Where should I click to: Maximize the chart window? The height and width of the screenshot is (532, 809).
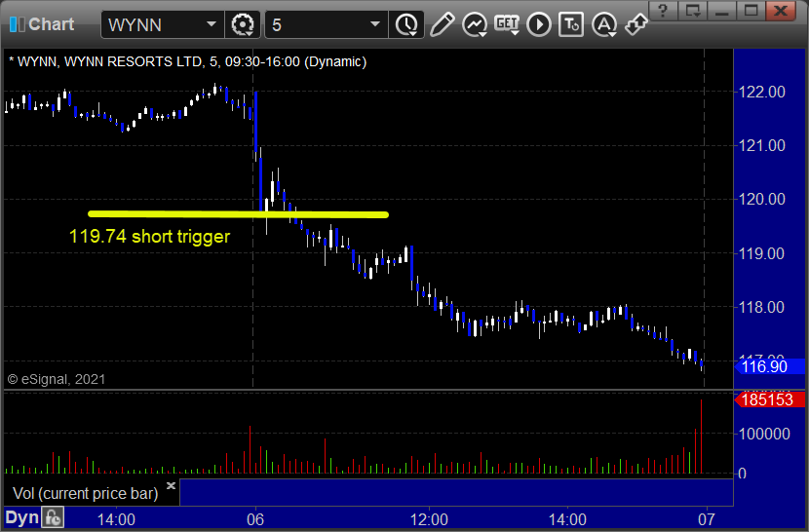pos(751,11)
